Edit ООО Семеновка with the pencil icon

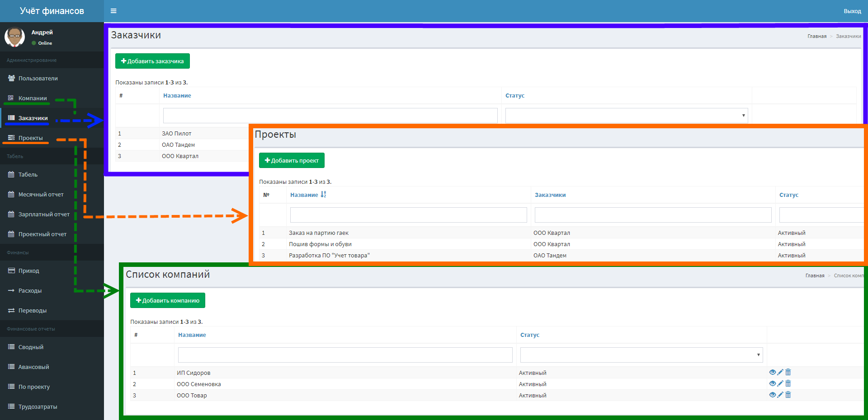click(x=780, y=384)
